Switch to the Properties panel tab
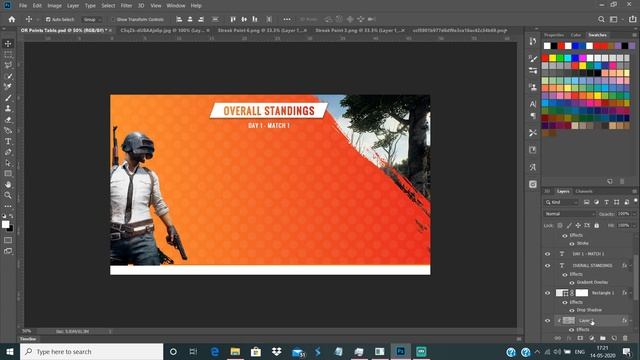Image resolution: width=640 pixels, height=360 pixels. [x=554, y=35]
